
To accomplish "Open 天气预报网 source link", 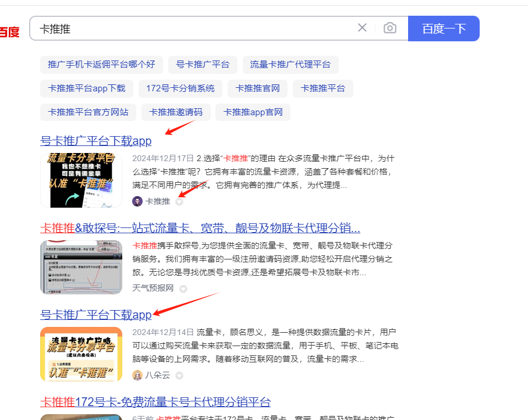I will click(x=153, y=289).
